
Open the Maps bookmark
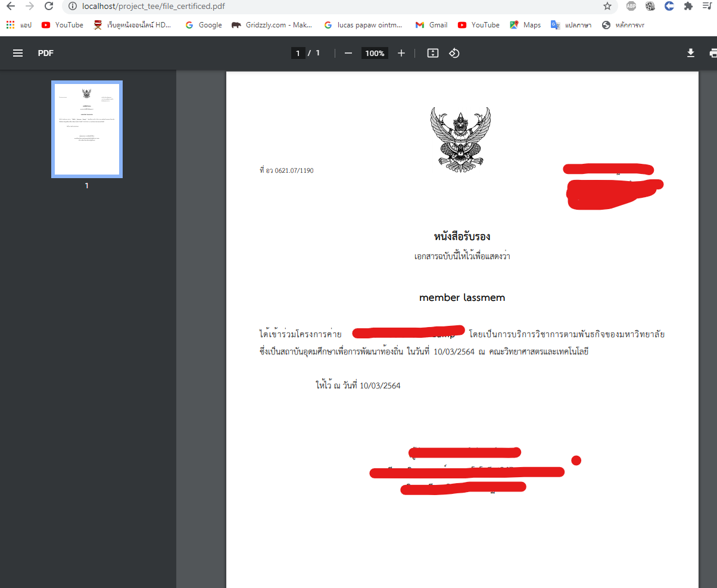tap(525, 25)
